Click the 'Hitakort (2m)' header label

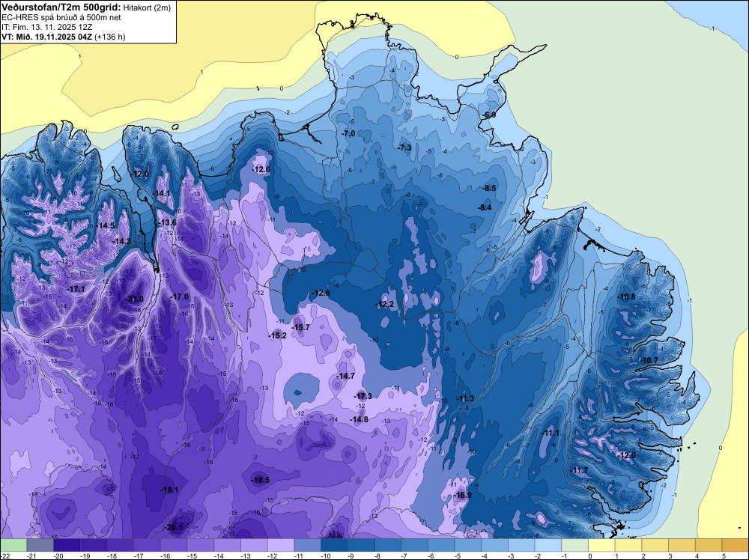[147, 7]
